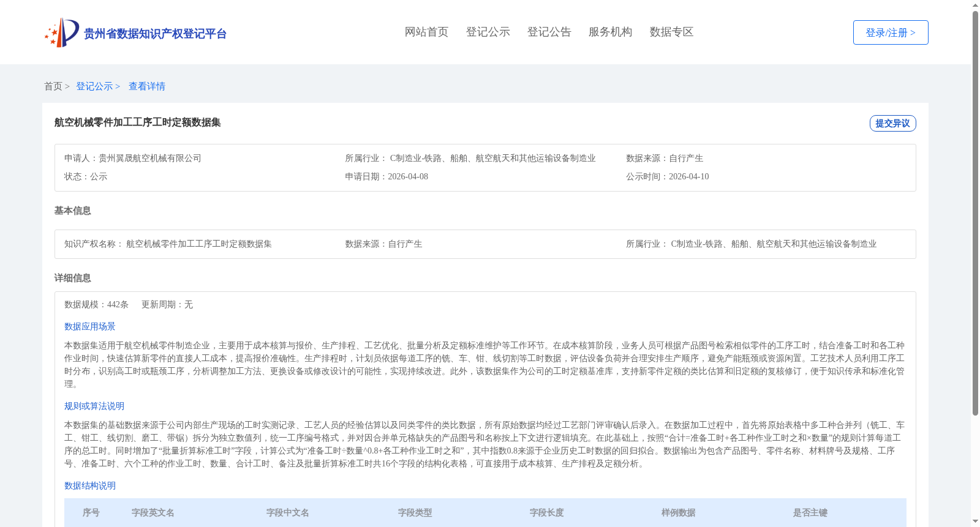The image size is (980, 527).
Task: Click the 数据结构说明 heading
Action: click(x=90, y=485)
